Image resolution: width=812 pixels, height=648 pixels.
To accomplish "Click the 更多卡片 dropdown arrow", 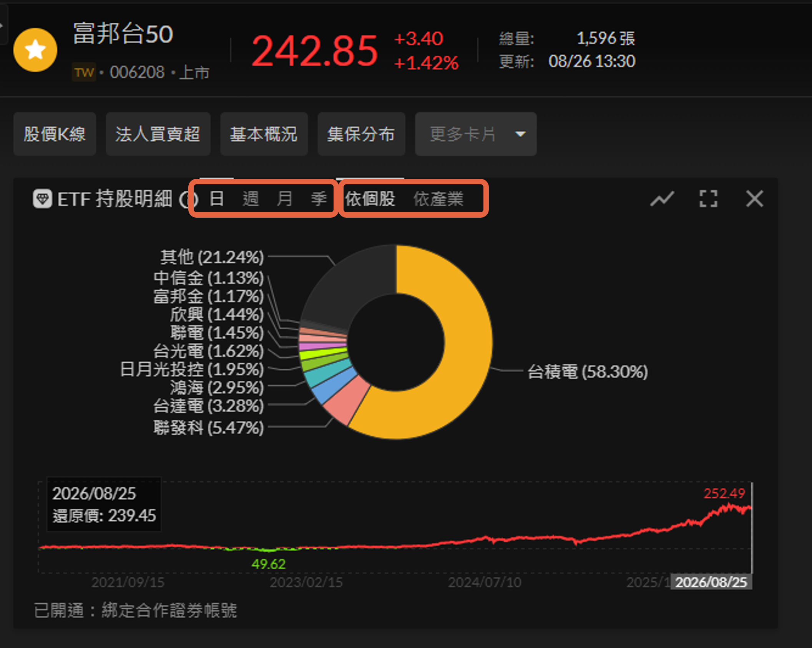I will 520,134.
